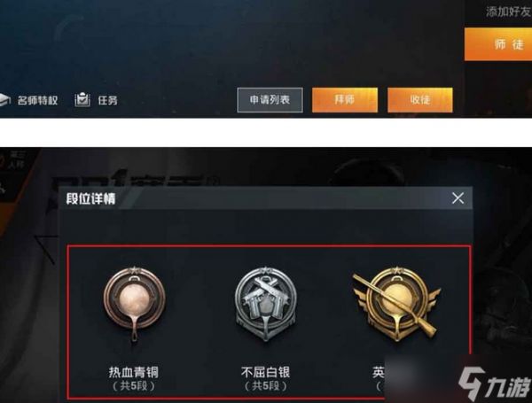Click the 名师特权 graduation cap icon

4,100
